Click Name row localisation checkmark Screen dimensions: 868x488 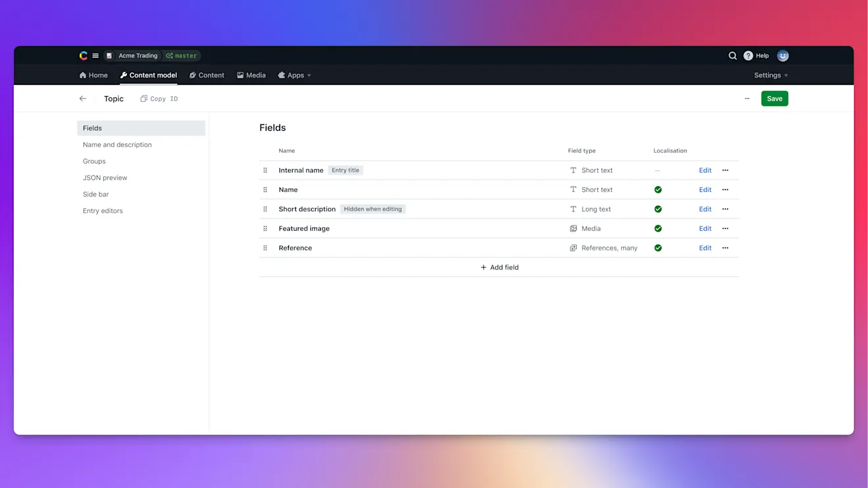click(x=658, y=189)
